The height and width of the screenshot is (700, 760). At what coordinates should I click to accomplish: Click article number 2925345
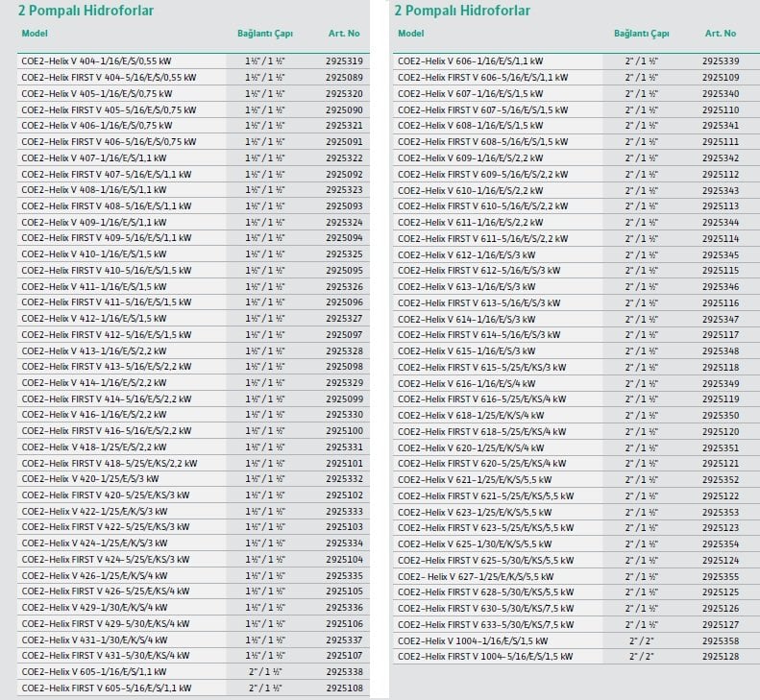[x=721, y=254]
